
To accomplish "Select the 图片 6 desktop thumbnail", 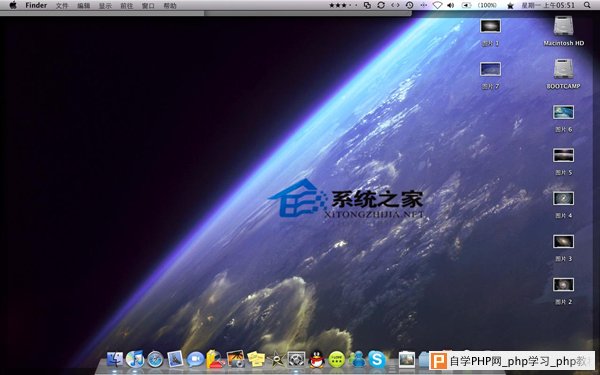I will click(563, 112).
